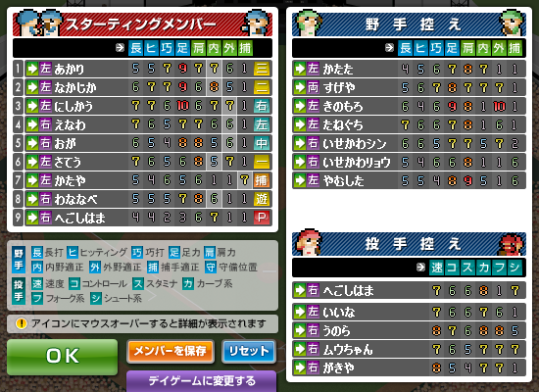Click the 足 speed icon in bench fielders header
Screen dimensions: 539x392
452,48
